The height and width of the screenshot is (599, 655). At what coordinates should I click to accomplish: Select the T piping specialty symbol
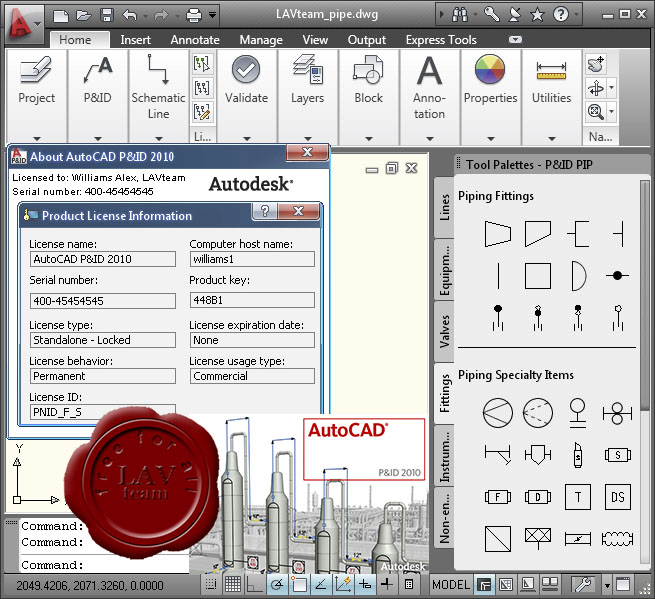coord(578,497)
